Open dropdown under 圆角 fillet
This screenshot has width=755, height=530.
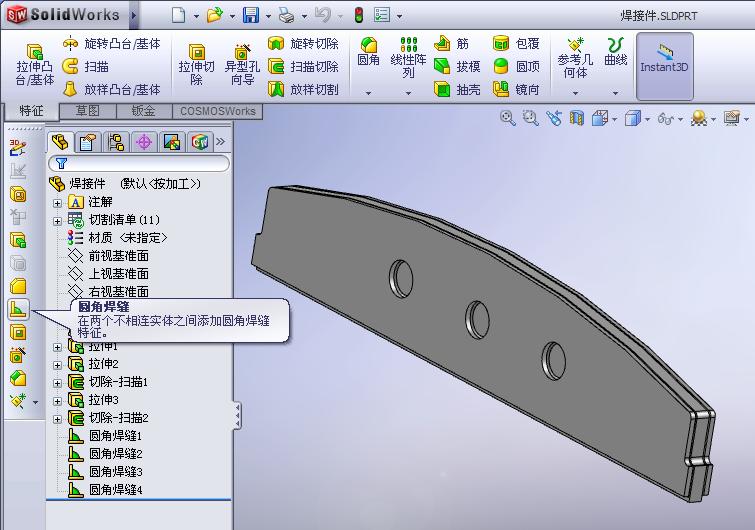(368, 93)
